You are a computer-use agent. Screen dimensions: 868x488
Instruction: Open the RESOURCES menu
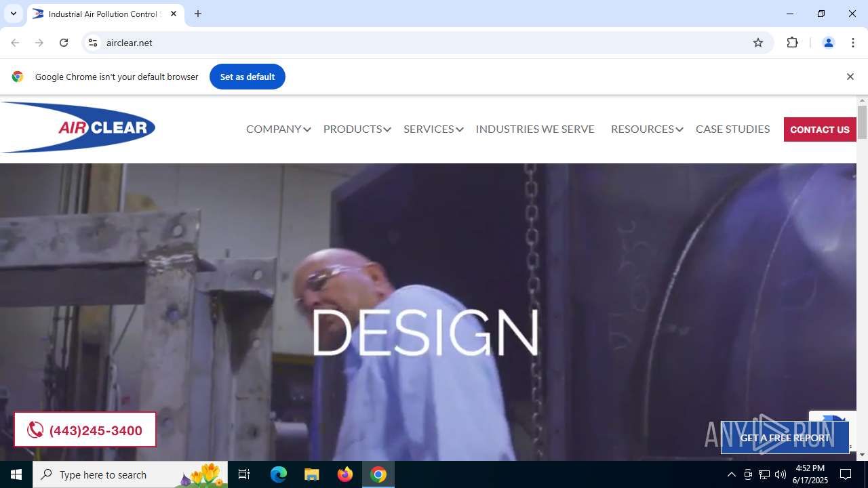coord(642,129)
